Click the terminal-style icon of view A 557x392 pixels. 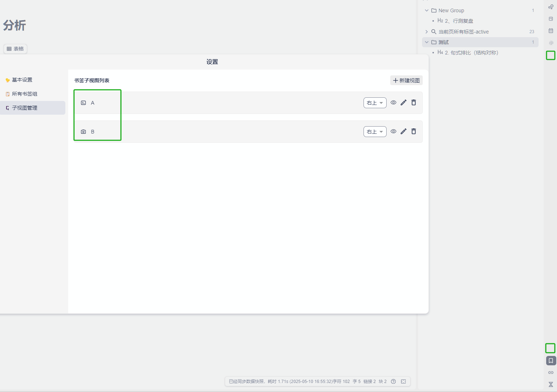(x=83, y=103)
